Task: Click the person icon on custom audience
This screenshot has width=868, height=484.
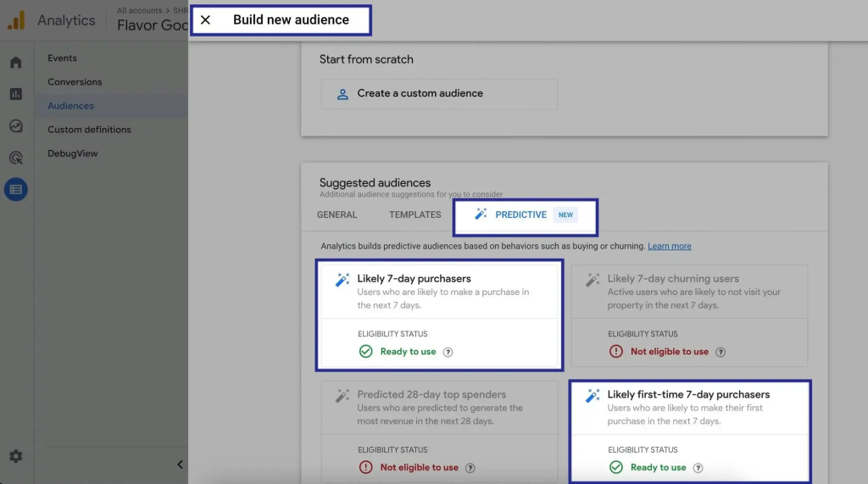Action: (x=342, y=94)
